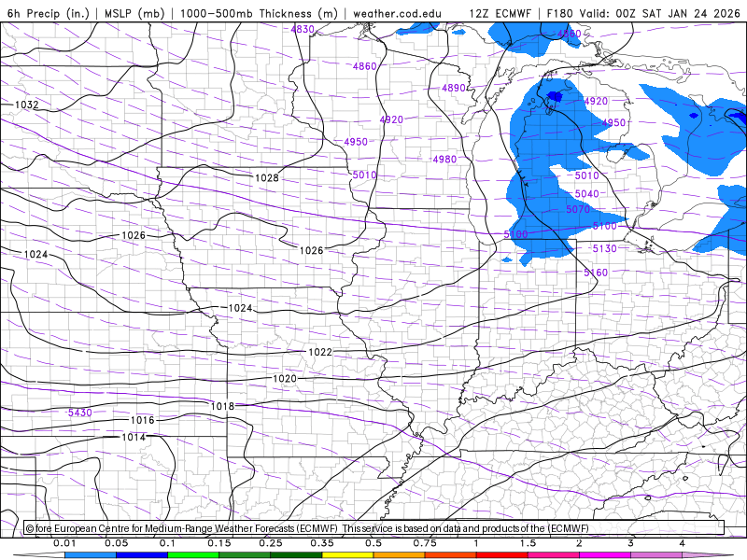Click the 1018 isobar label
Image resolution: width=747 pixels, height=560 pixels.
point(222,406)
